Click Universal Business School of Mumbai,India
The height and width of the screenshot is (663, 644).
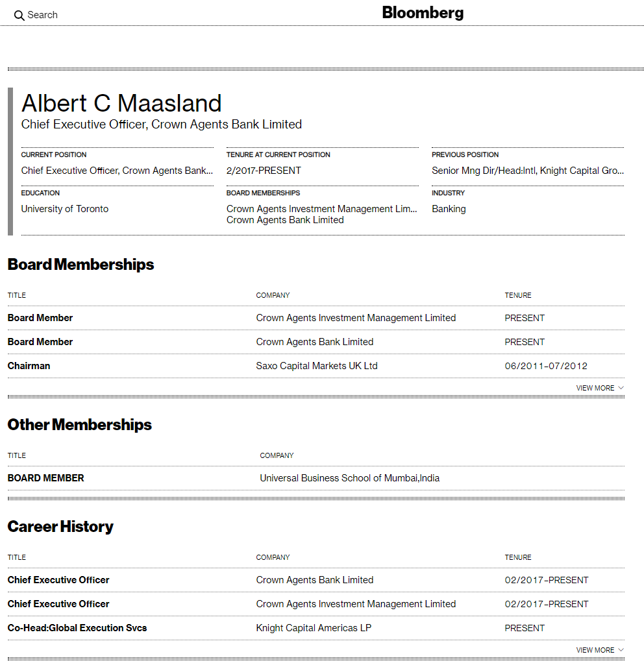[x=349, y=478]
